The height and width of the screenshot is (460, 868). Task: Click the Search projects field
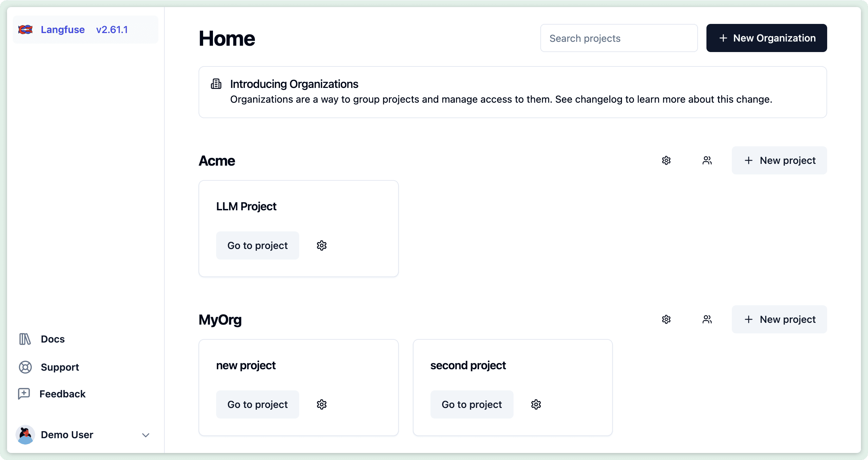click(x=618, y=38)
